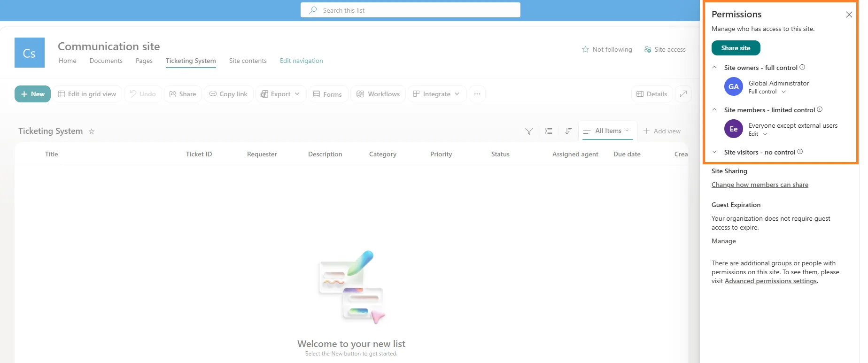
Task: Favorite the Ticketing System list star
Action: click(x=92, y=131)
